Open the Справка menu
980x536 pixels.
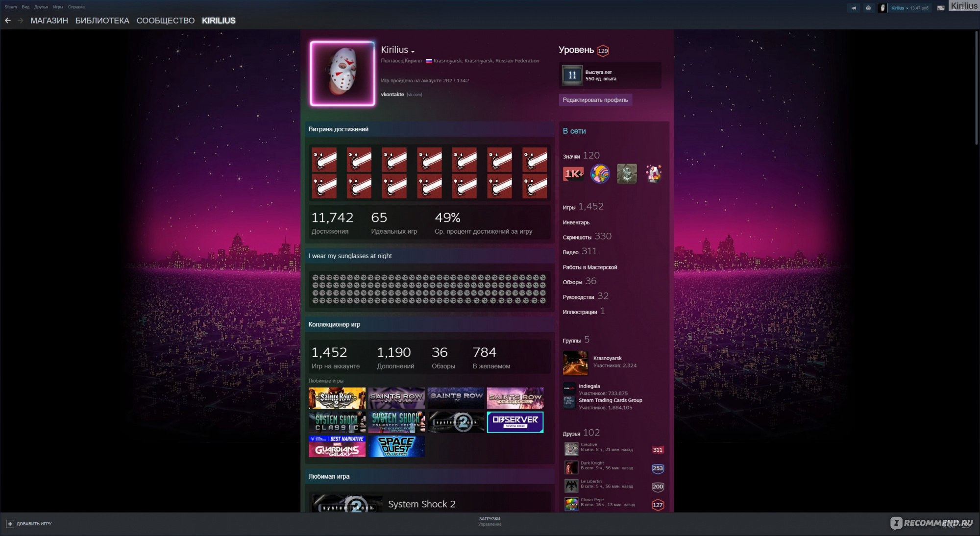pyautogui.click(x=76, y=7)
